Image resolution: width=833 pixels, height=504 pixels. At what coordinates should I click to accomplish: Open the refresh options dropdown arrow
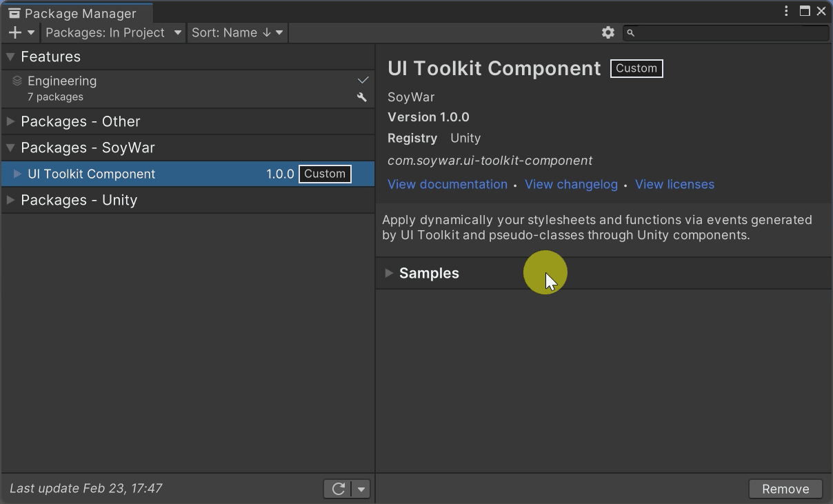(x=361, y=489)
